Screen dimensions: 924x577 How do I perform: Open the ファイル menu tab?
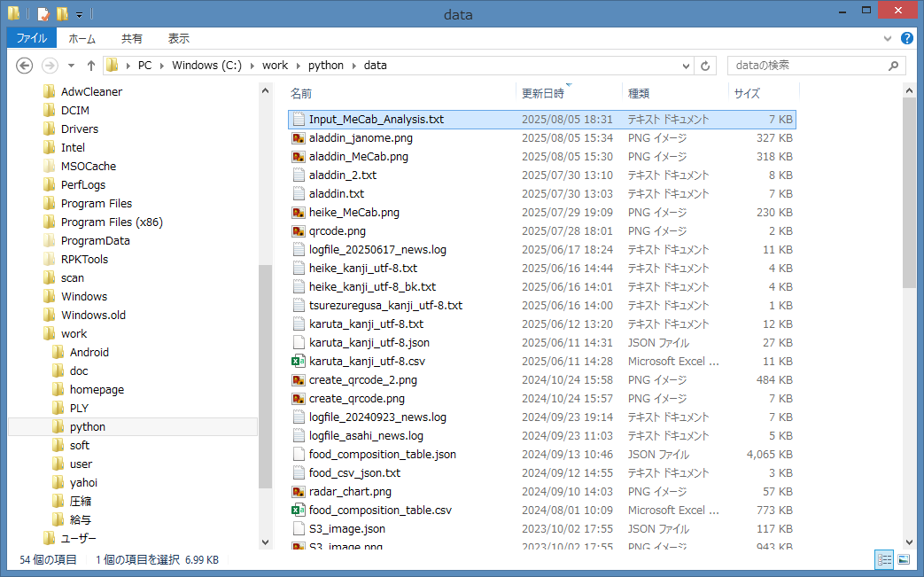(x=32, y=39)
